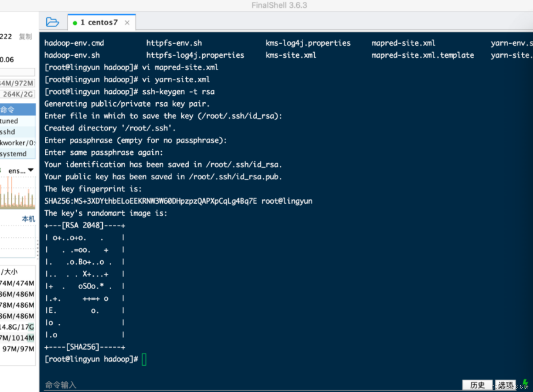Click hadoop-env.sh in terminal listing
The width and height of the screenshot is (533, 392).
click(x=72, y=55)
